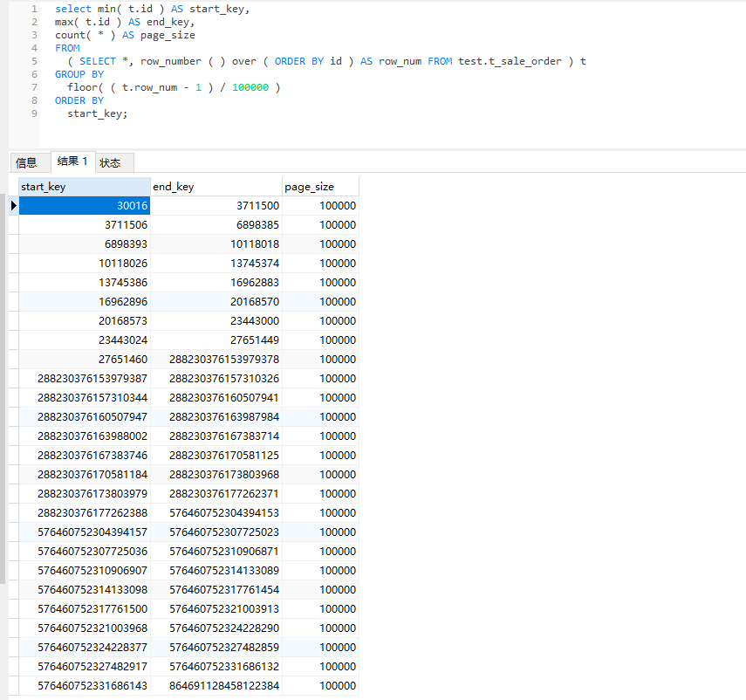This screenshot has width=746, height=700.
Task: Click the start_key cell 27651460
Action: click(x=84, y=360)
